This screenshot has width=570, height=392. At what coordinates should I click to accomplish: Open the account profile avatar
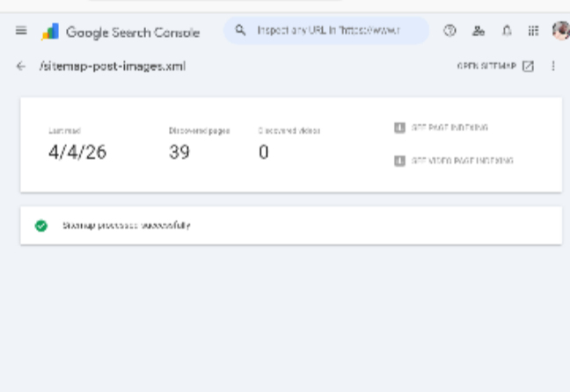[x=561, y=31]
